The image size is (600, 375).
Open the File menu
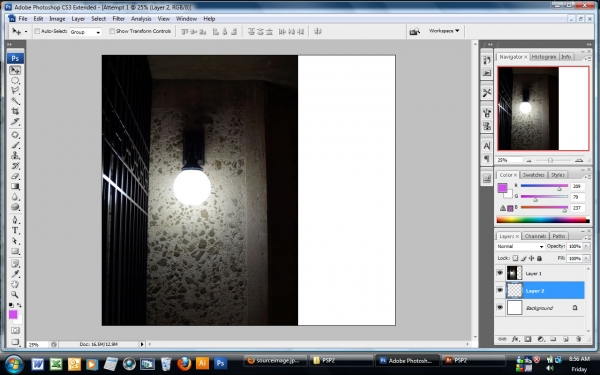pos(23,18)
